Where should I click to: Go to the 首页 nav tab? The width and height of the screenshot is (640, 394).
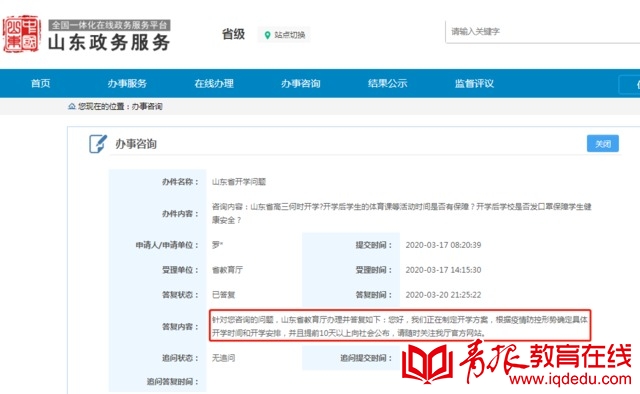[40, 83]
